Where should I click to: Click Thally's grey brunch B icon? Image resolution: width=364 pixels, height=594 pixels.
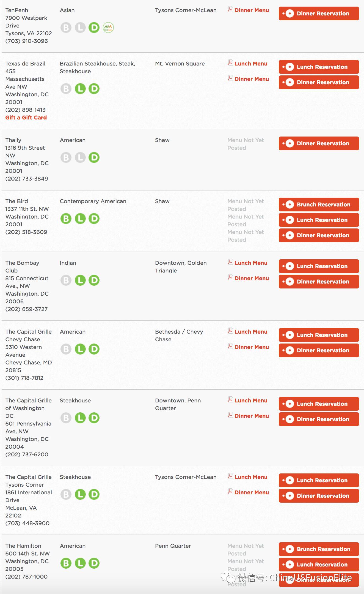coord(66,157)
